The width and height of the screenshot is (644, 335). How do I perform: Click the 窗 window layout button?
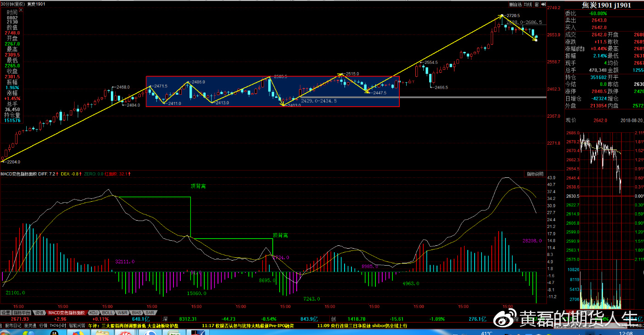[x=536, y=5]
